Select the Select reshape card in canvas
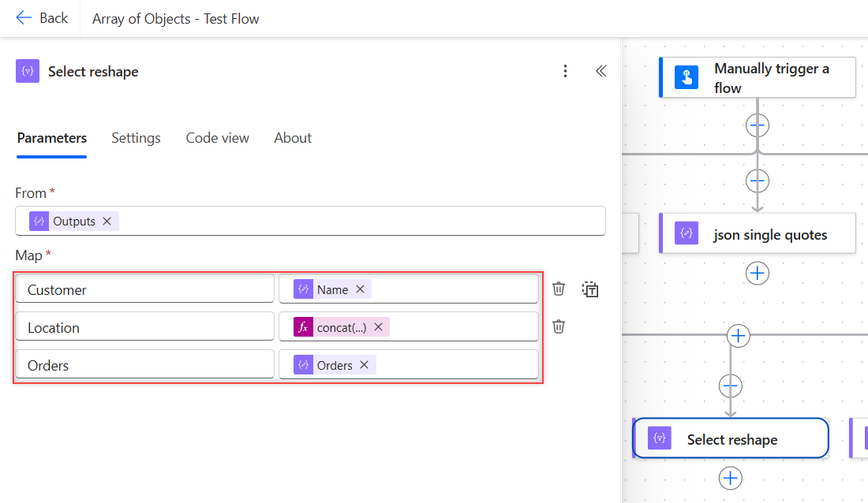The width and height of the screenshot is (868, 503). [731, 438]
